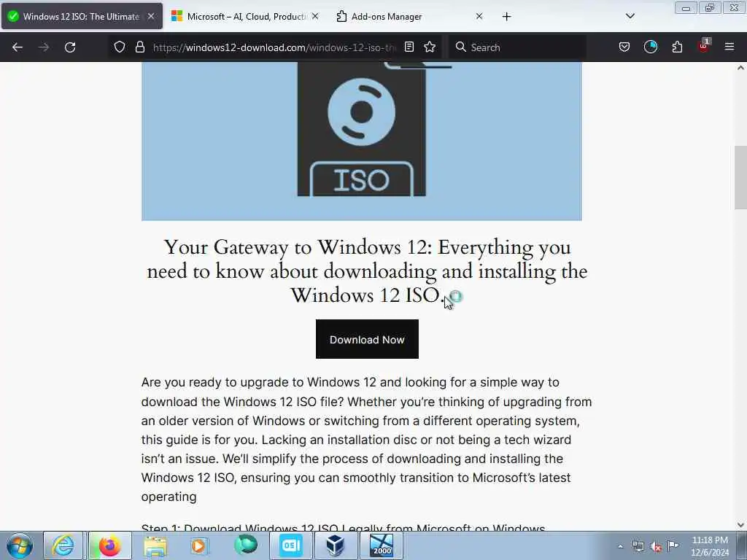
Task: View site security padlock info
Action: click(139, 47)
